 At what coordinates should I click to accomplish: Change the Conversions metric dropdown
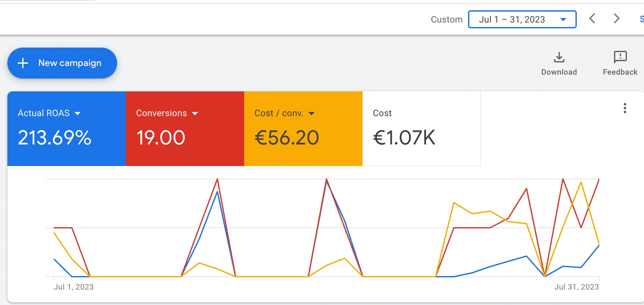click(167, 113)
